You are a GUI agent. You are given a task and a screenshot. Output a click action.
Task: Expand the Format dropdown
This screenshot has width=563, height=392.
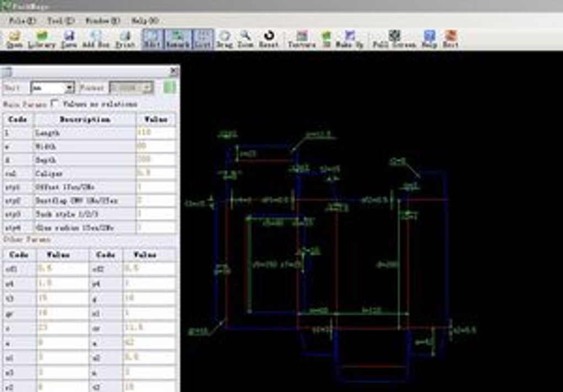(147, 88)
